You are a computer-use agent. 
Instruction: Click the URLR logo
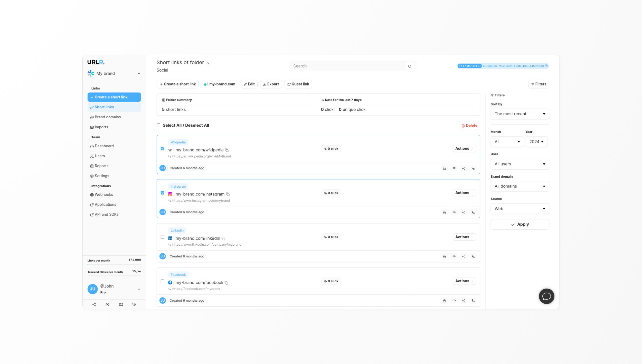point(96,62)
